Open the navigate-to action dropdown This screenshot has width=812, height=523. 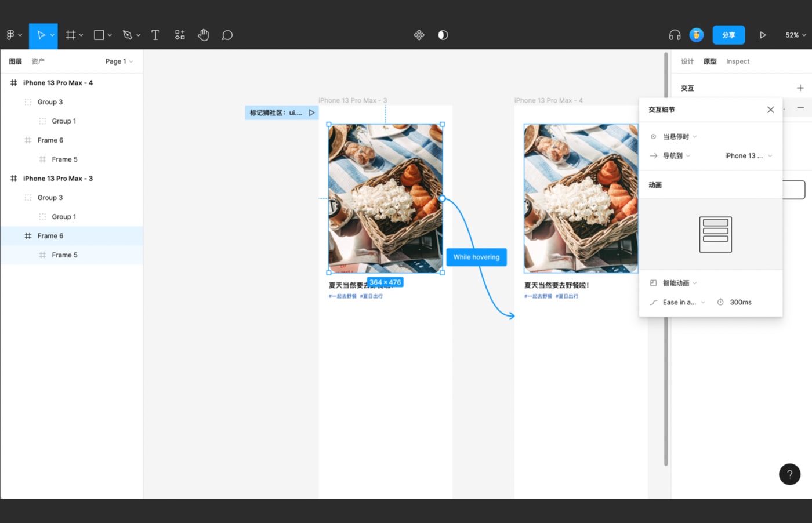coord(676,156)
